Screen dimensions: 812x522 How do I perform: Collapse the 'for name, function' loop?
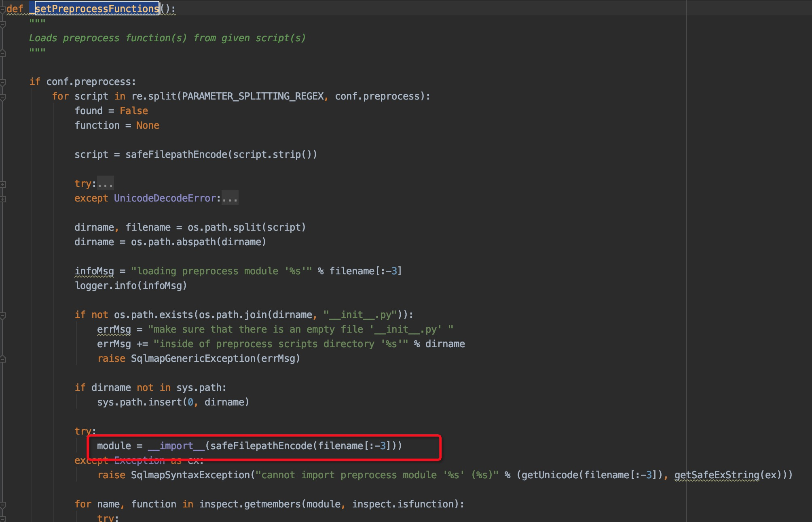click(2, 505)
